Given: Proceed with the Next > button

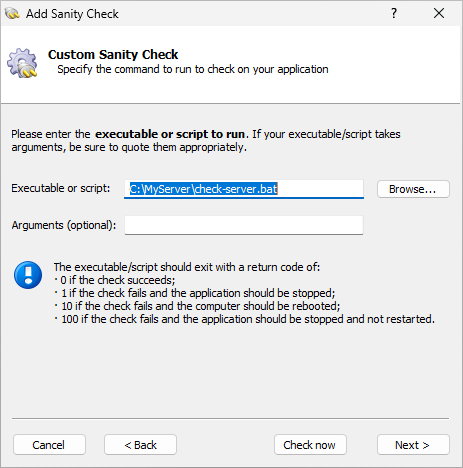Looking at the screenshot, I should point(413,445).
